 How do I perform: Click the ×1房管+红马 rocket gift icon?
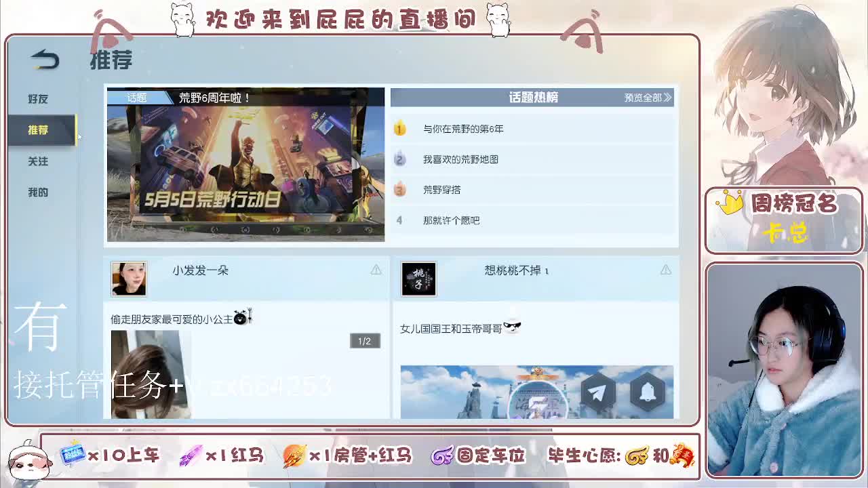tap(294, 455)
